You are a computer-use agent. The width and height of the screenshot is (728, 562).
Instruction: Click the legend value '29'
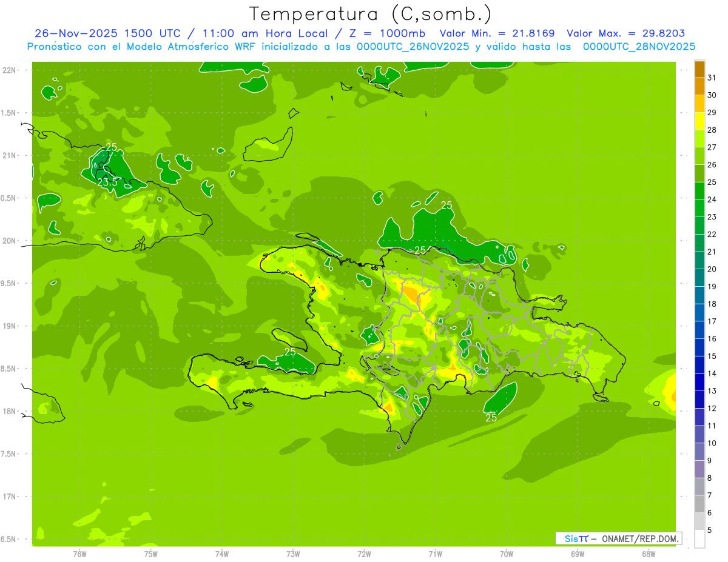coord(712,113)
